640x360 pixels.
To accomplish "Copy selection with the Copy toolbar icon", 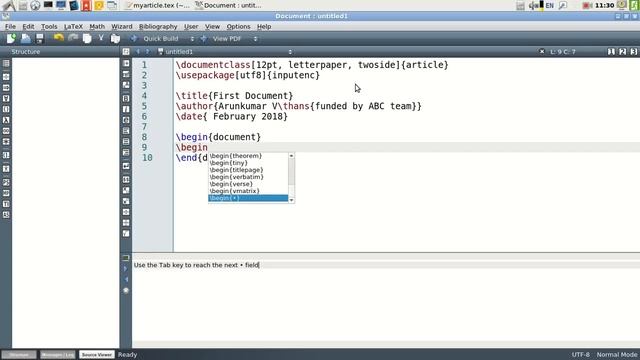I will (x=87, y=38).
